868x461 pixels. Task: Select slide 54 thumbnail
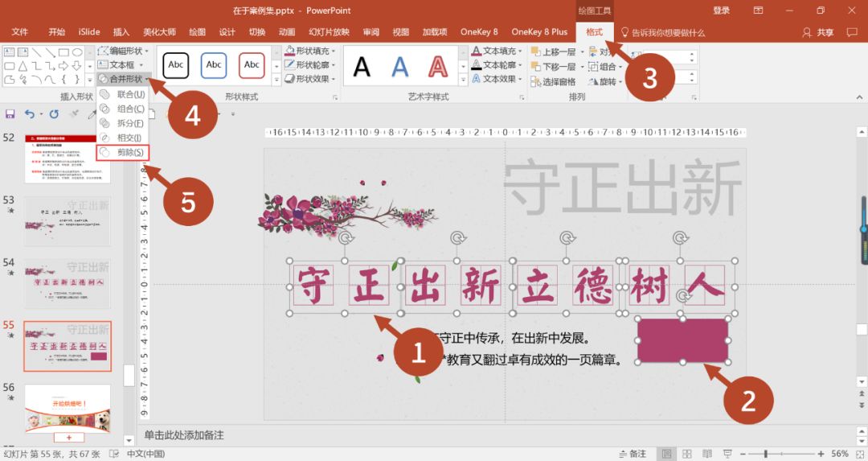[67, 284]
